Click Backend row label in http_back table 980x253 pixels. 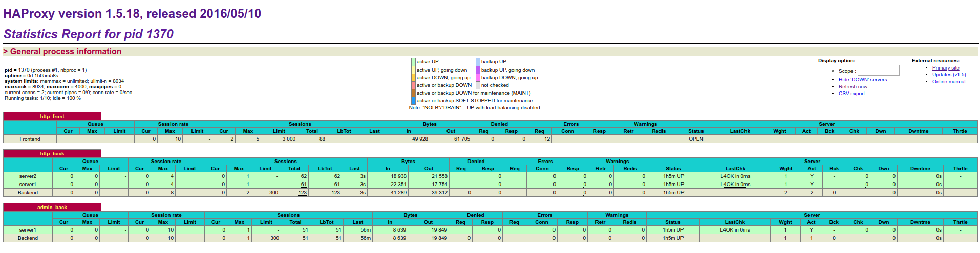28,193
